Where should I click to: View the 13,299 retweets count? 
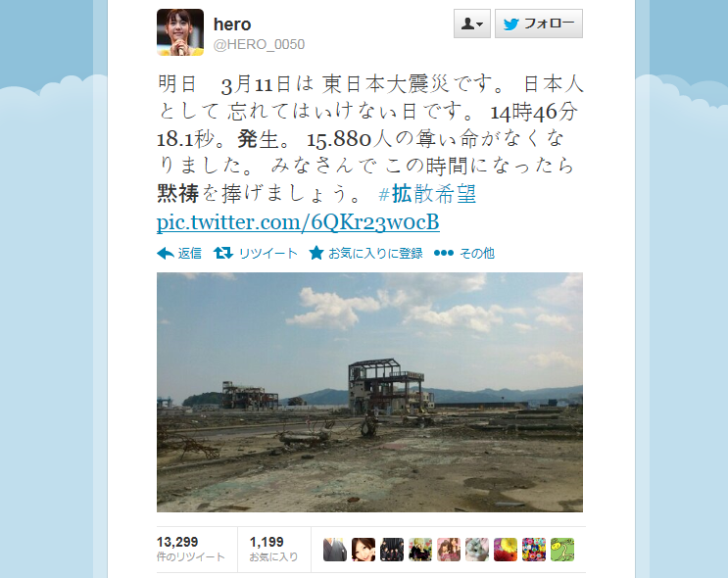pos(191,549)
